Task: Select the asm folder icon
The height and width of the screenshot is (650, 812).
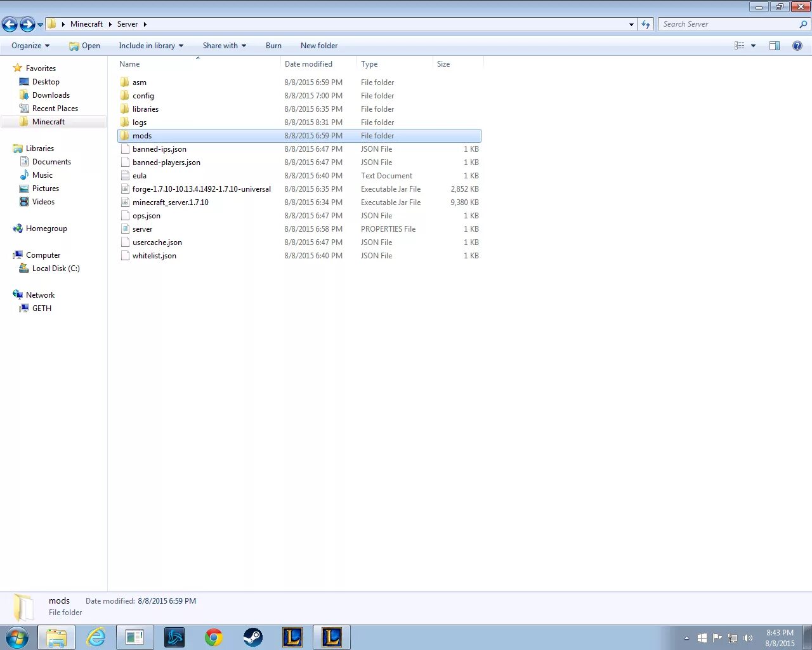Action: click(x=125, y=83)
